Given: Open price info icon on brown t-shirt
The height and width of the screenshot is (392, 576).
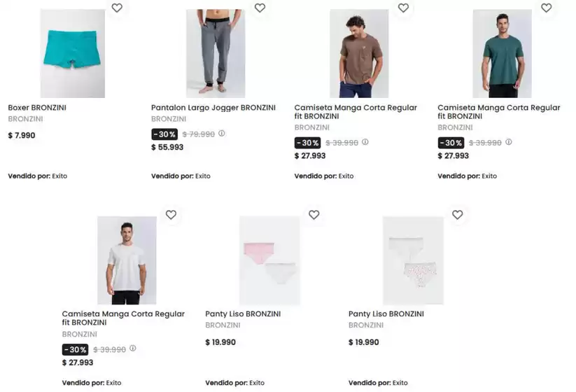Looking at the screenshot, I should (x=365, y=142).
